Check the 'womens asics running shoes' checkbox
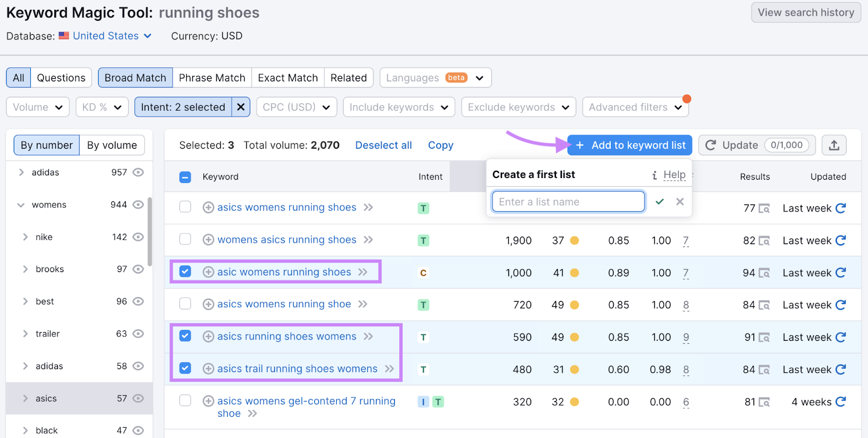The height and width of the screenshot is (438, 868). [x=185, y=239]
